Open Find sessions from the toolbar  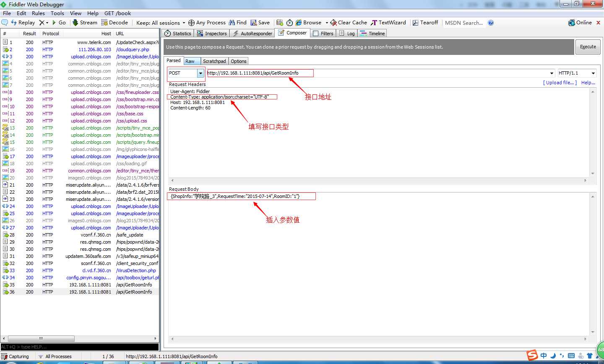click(237, 23)
